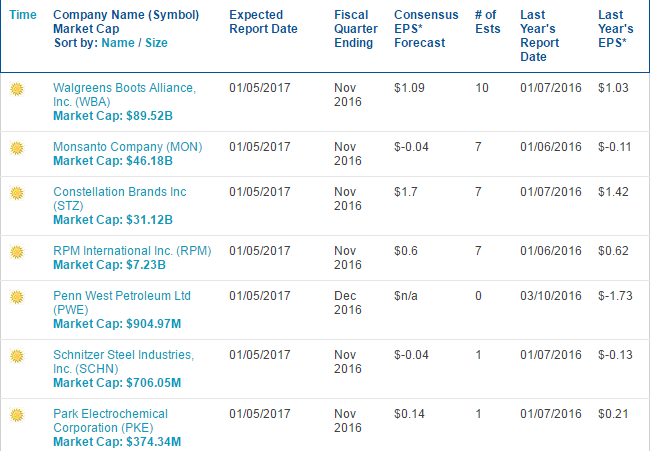Sort the table by Time column header
Viewport: 650px width, 451px height.
23,15
